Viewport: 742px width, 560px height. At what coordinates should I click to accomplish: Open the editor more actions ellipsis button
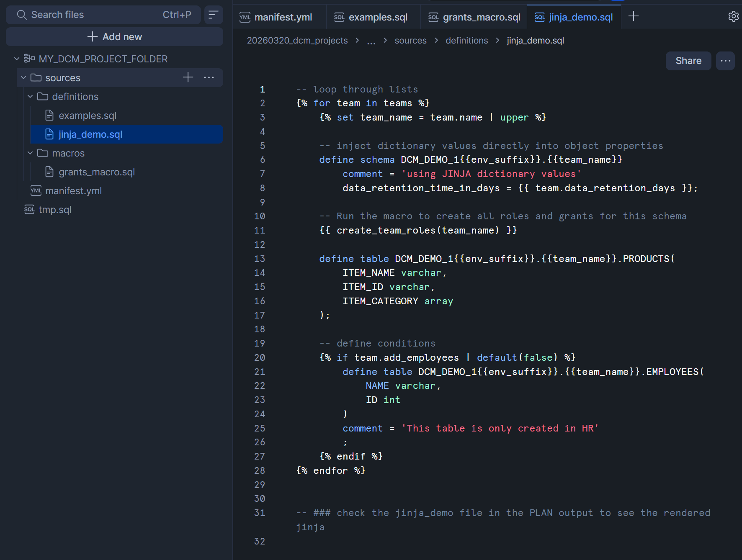pyautogui.click(x=725, y=61)
